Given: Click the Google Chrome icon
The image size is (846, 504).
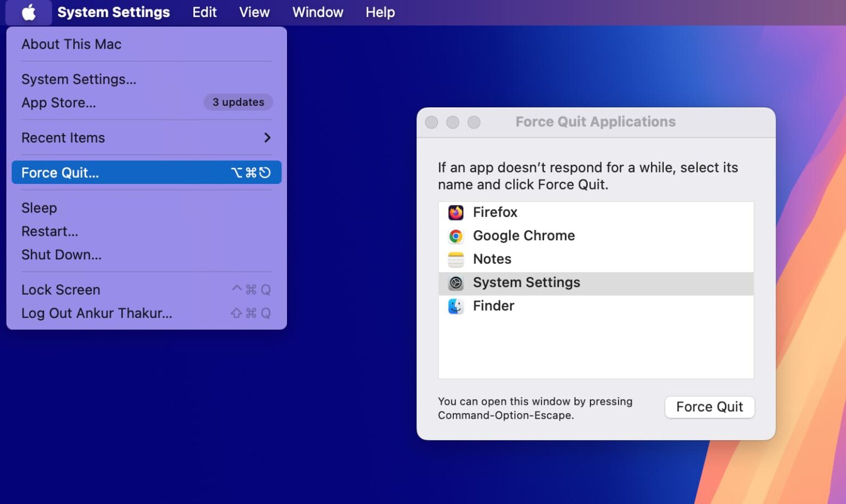Looking at the screenshot, I should [x=455, y=236].
